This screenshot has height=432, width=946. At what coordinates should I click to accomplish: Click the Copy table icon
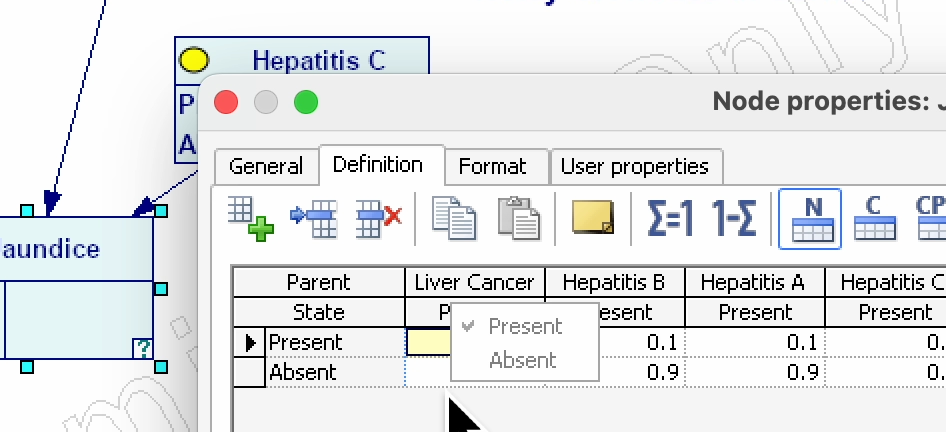click(454, 218)
